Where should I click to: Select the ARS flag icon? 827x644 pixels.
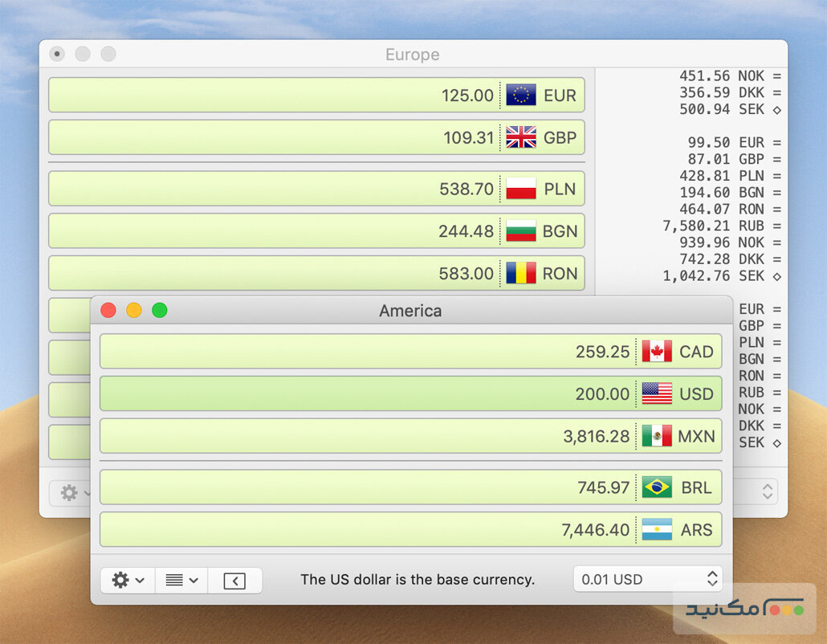point(658,530)
